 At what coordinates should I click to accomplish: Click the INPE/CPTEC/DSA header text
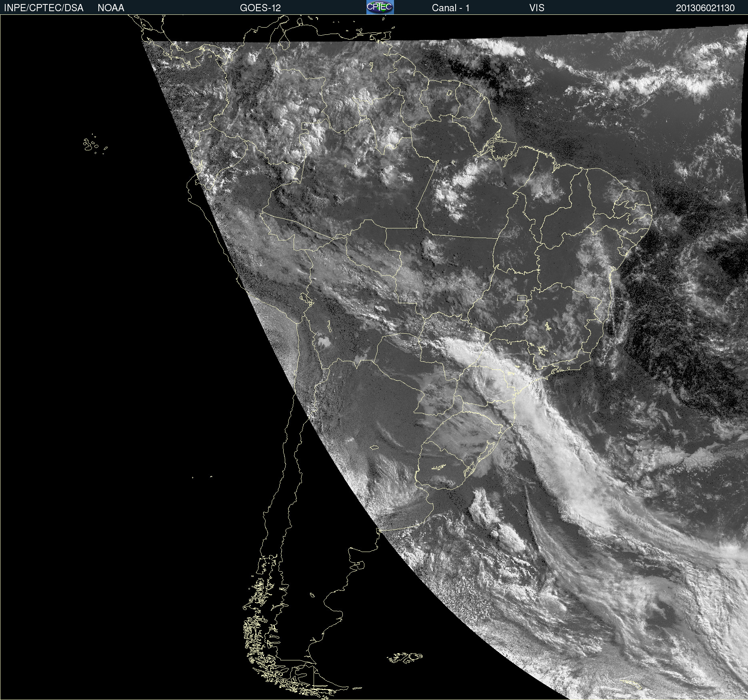tap(44, 8)
